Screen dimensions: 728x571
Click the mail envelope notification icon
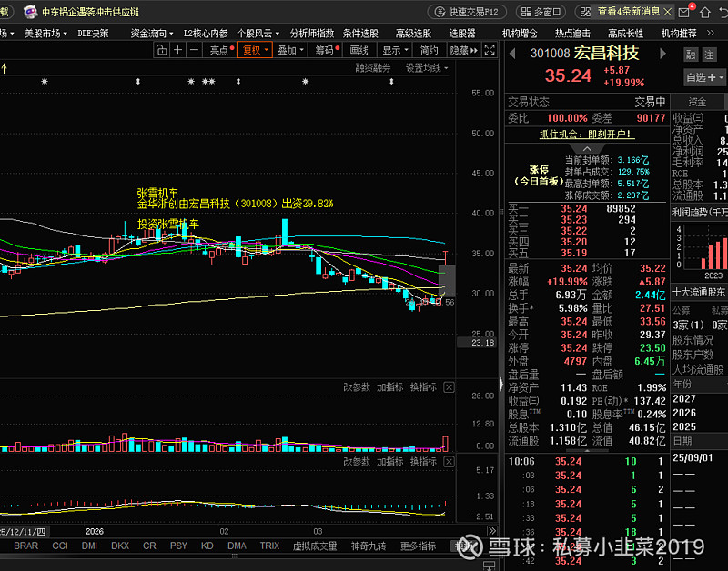[684, 13]
